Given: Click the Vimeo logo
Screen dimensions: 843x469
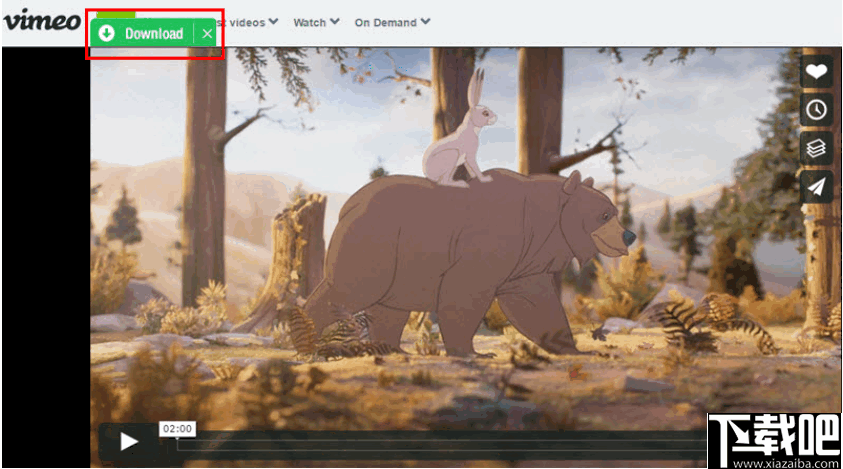Looking at the screenshot, I should (42, 20).
